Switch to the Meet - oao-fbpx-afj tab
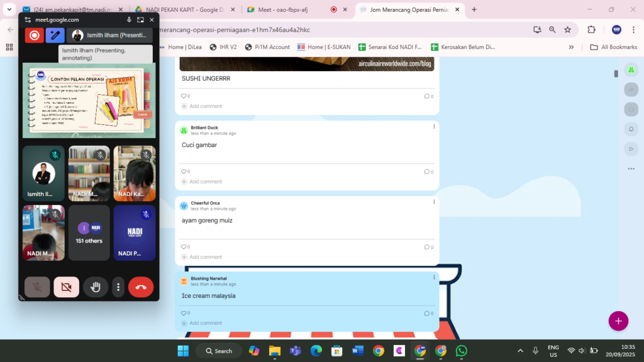This screenshot has width=644, height=362. [x=282, y=9]
